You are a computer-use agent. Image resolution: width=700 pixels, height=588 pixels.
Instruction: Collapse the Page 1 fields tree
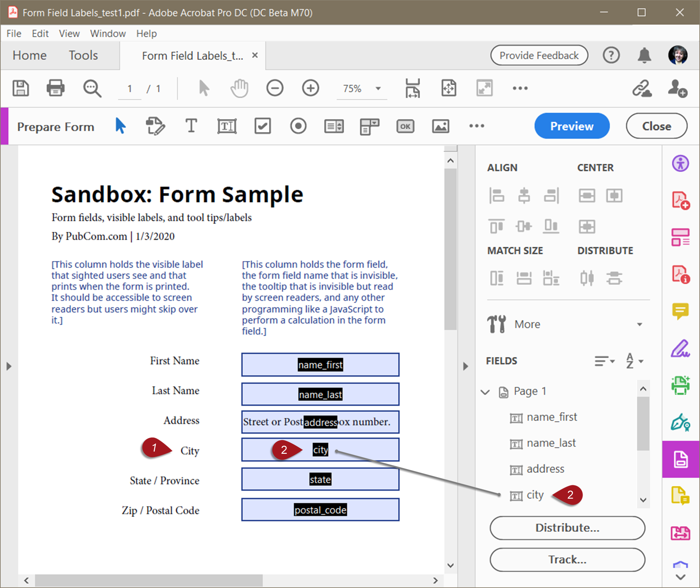click(485, 392)
